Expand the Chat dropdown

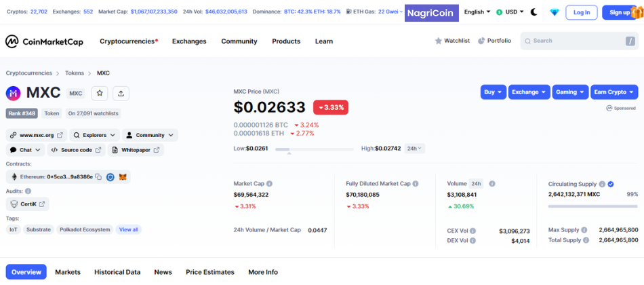(x=26, y=150)
